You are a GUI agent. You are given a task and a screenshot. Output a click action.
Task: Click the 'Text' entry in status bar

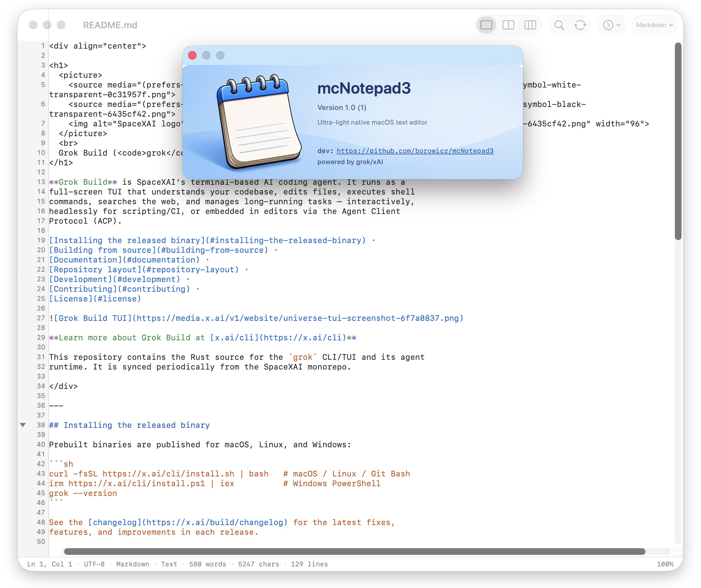click(x=169, y=564)
